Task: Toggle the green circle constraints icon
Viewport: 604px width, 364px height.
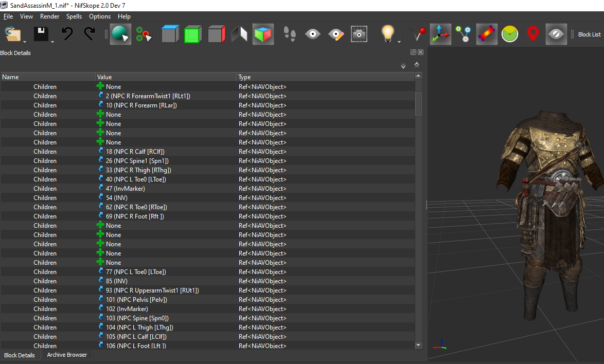Action: [x=510, y=34]
